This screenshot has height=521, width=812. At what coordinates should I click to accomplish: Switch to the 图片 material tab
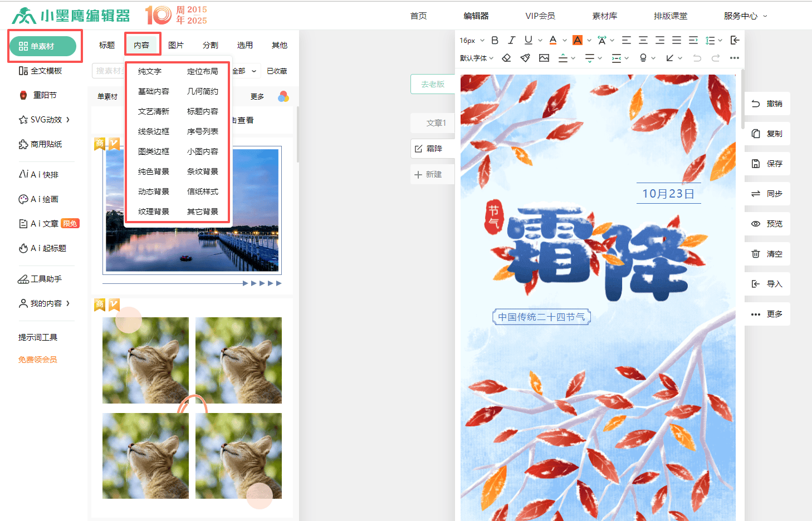point(176,45)
